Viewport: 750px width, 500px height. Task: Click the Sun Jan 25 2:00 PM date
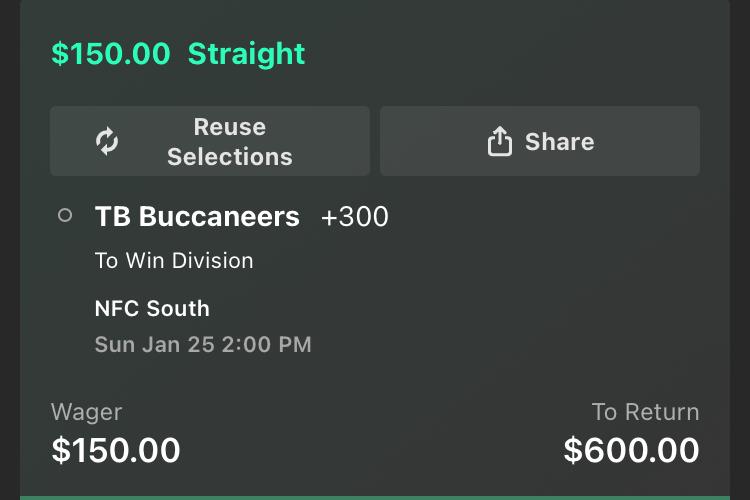click(x=203, y=345)
